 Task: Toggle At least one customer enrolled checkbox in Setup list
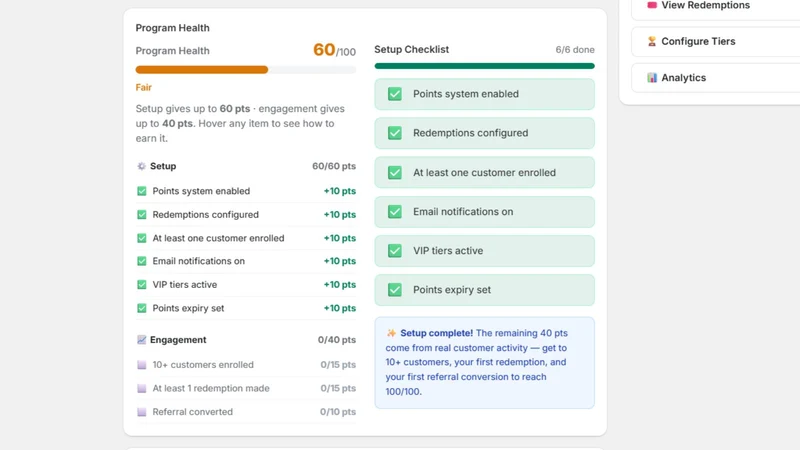point(141,238)
